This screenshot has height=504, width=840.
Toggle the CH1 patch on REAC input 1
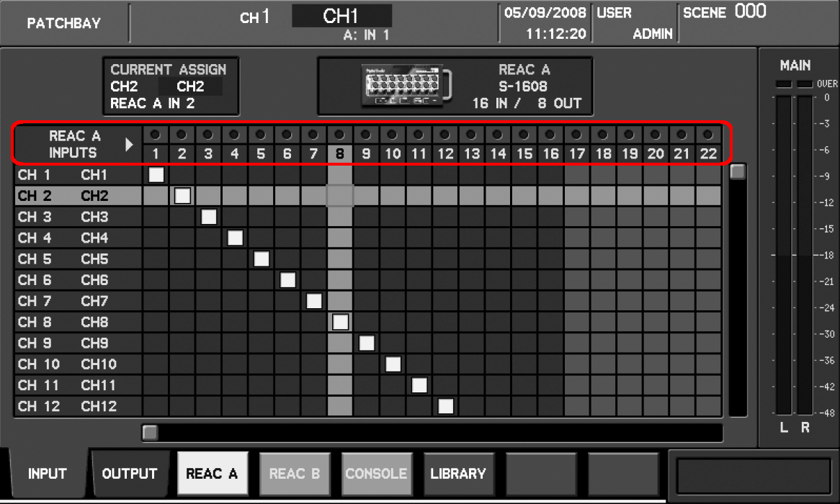[154, 174]
